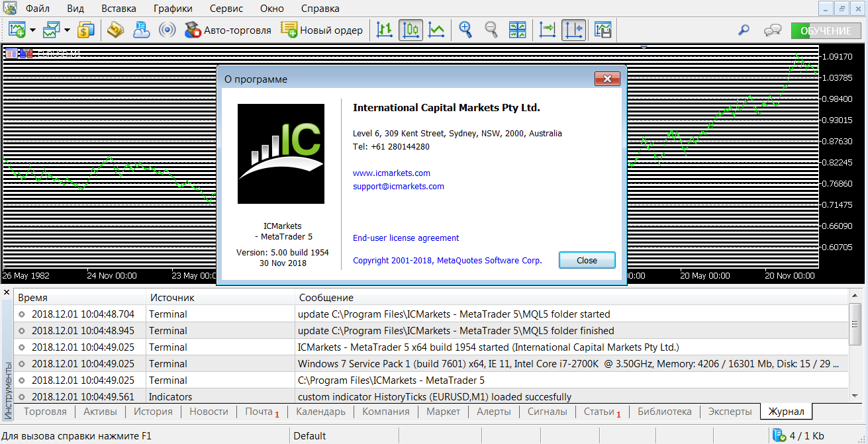
Task: Open the New Chart dropdown arrow
Action: point(32,30)
